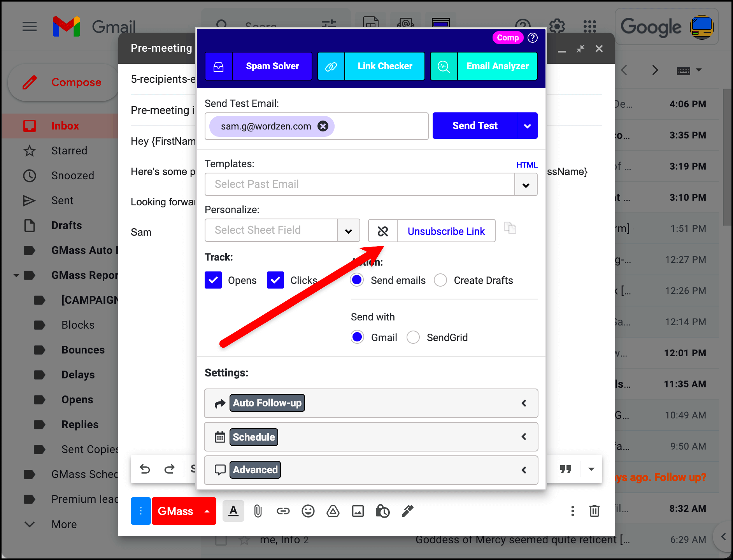Screen dimensions: 733x560
Task: Insert the Unsubscribe Link
Action: 446,231
